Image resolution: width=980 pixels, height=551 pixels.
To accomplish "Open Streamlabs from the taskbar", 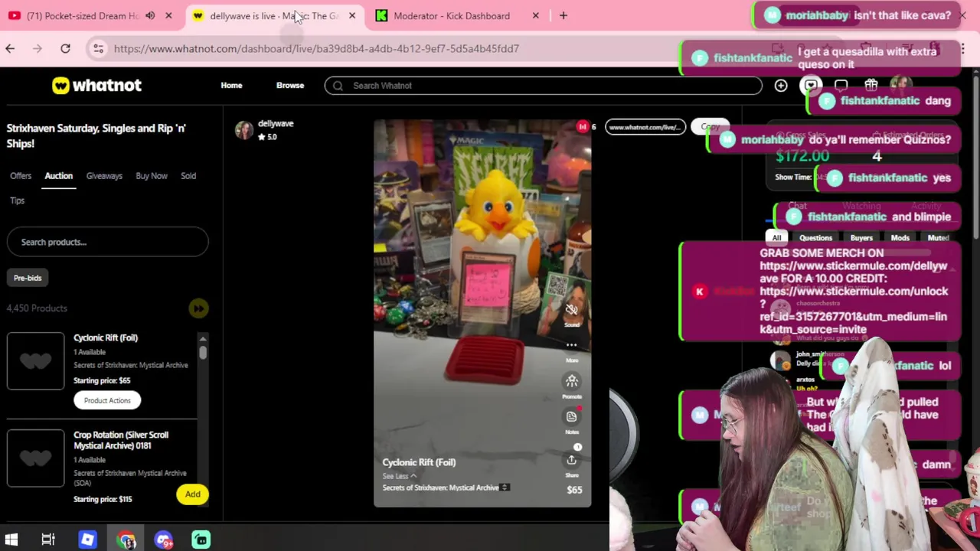I will (x=201, y=540).
